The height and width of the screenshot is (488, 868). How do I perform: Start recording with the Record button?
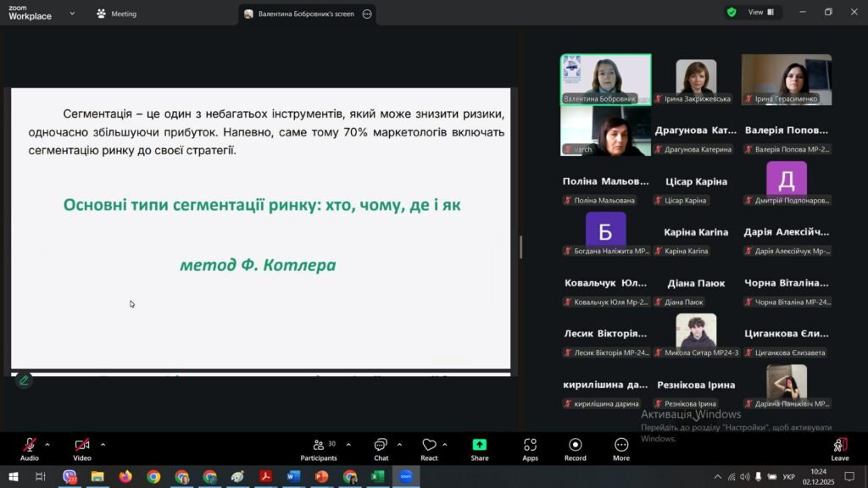pyautogui.click(x=575, y=448)
